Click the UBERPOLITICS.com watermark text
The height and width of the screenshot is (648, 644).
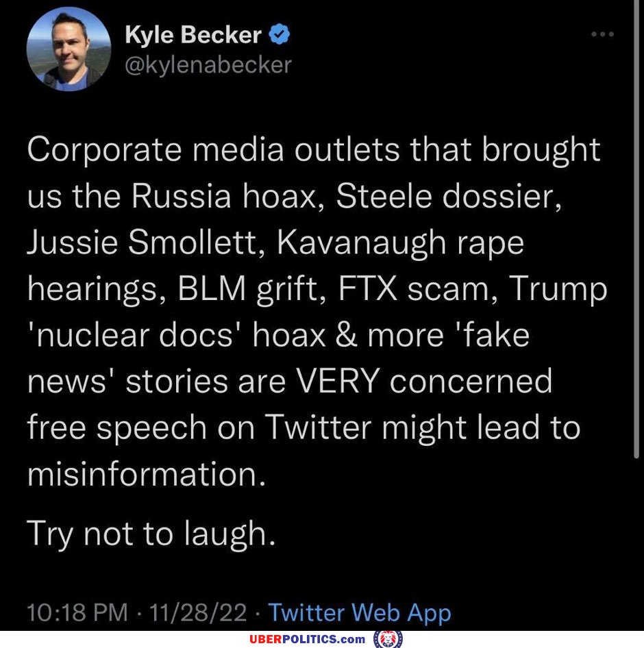click(308, 639)
